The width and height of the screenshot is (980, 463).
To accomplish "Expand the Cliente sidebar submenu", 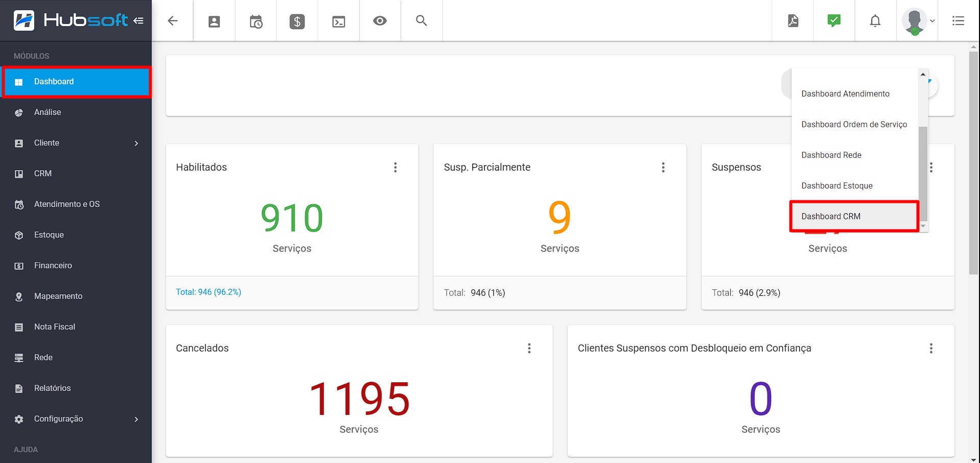I will coord(136,143).
